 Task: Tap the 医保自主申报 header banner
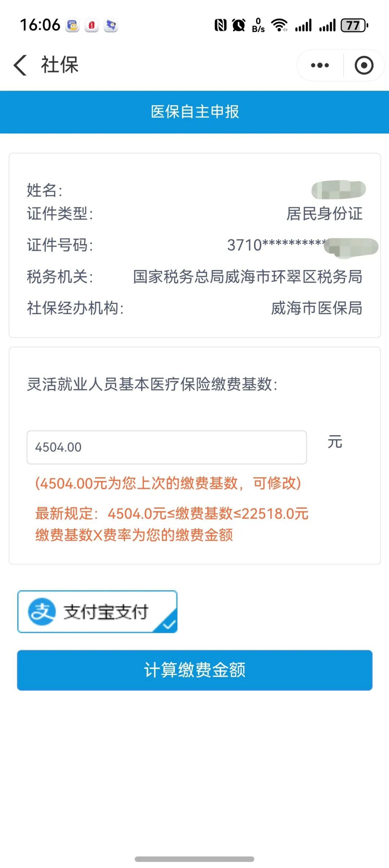pos(194,112)
